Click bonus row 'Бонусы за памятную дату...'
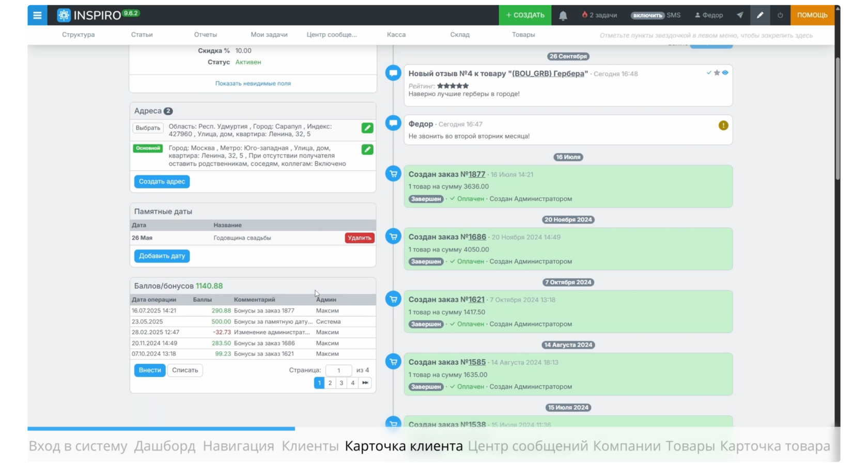868x467 pixels. click(x=253, y=321)
